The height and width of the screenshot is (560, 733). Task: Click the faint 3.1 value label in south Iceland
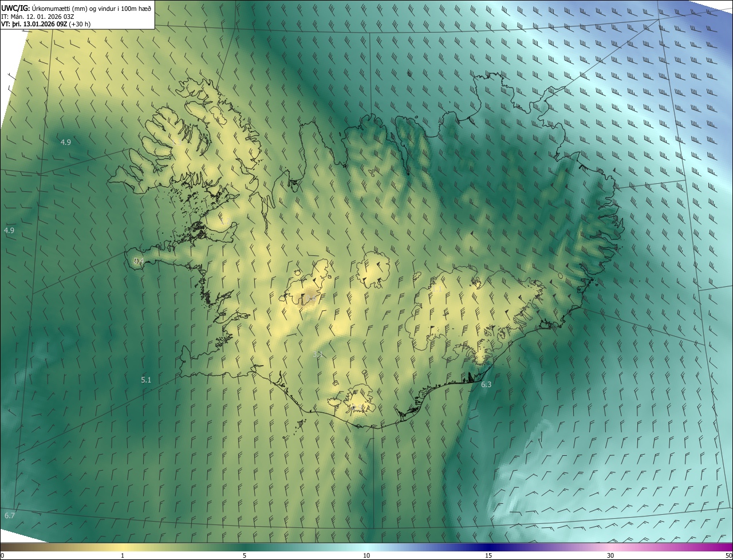pyautogui.click(x=318, y=354)
